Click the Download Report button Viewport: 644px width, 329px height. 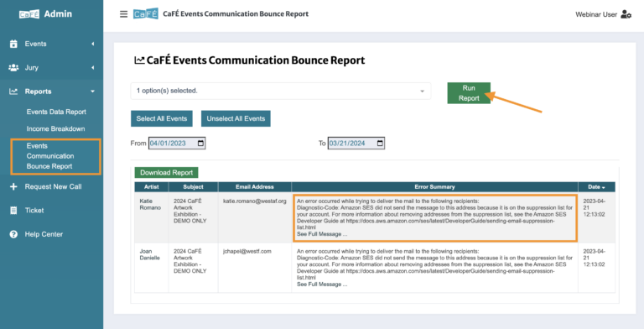[166, 173]
